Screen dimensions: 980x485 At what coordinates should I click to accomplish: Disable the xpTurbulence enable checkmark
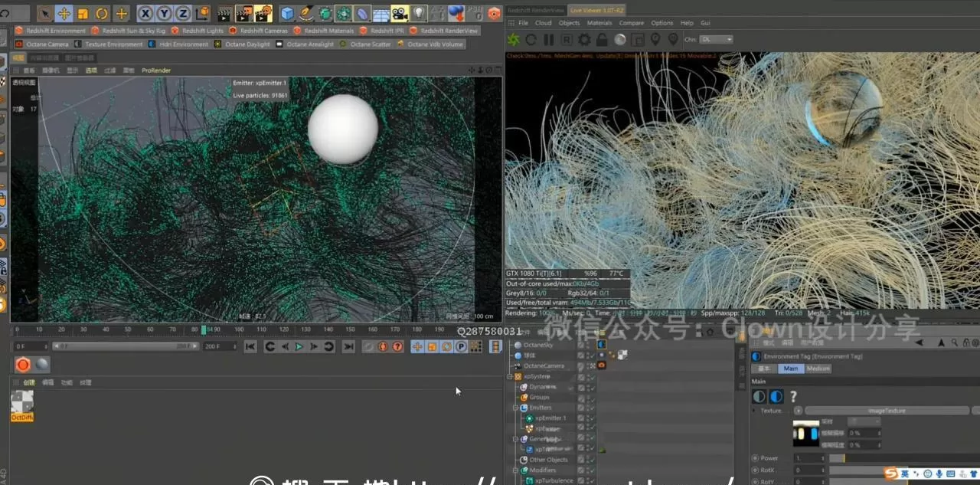tap(591, 480)
